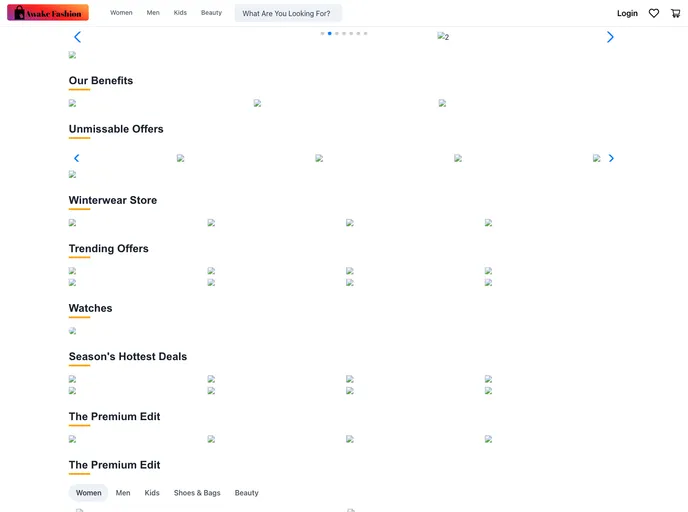
Task: Go to previous banner slide arrow
Action: click(x=77, y=37)
